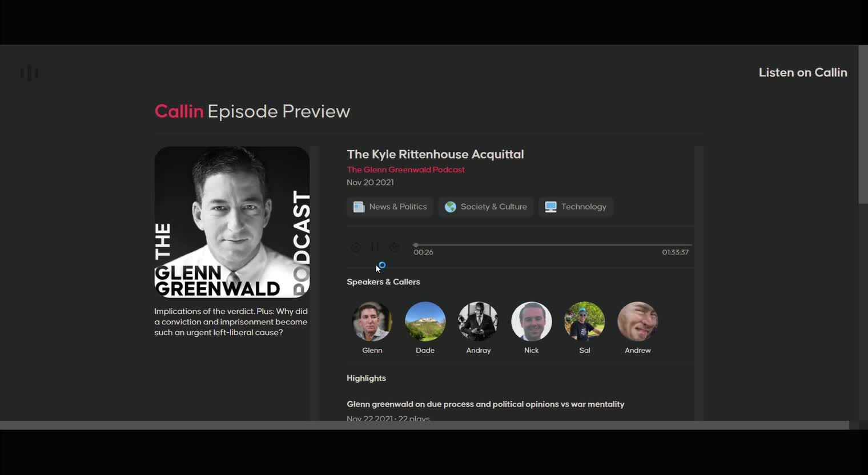Click the newspaper icon in News & Politics
868x475 pixels.
click(359, 207)
